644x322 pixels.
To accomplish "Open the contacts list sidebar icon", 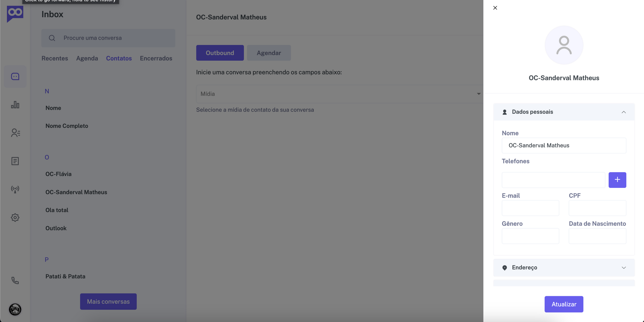I will [x=15, y=133].
